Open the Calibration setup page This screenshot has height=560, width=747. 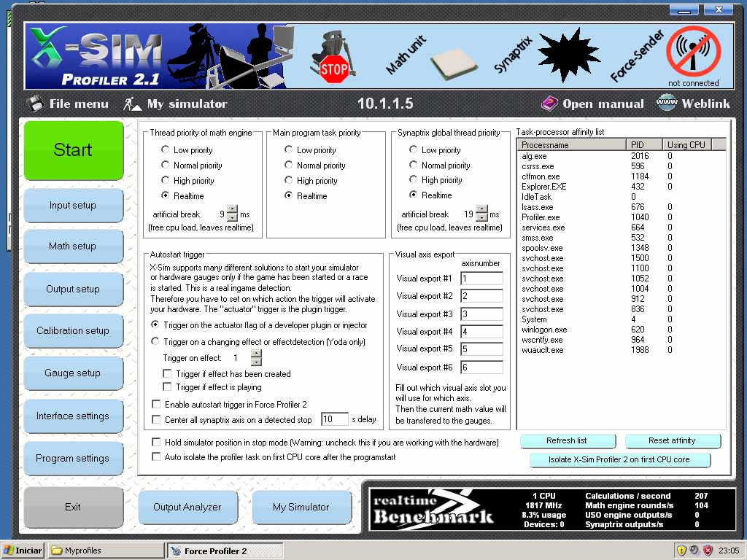(x=74, y=330)
